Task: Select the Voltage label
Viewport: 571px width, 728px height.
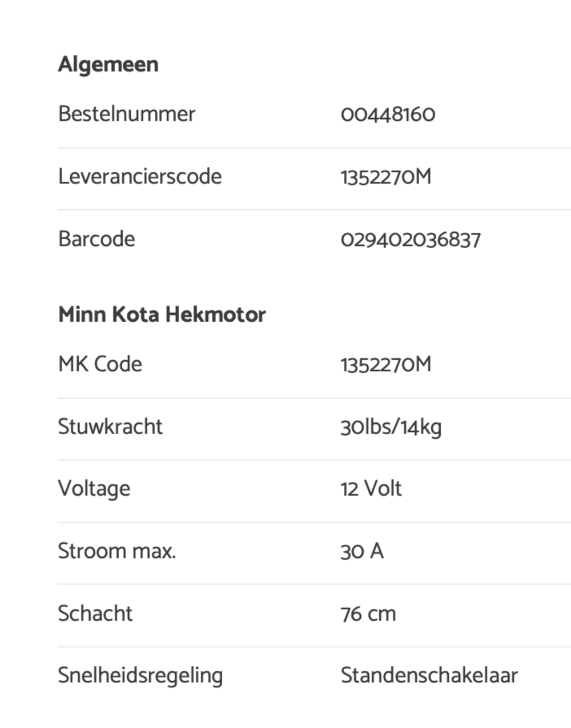Action: [94, 489]
